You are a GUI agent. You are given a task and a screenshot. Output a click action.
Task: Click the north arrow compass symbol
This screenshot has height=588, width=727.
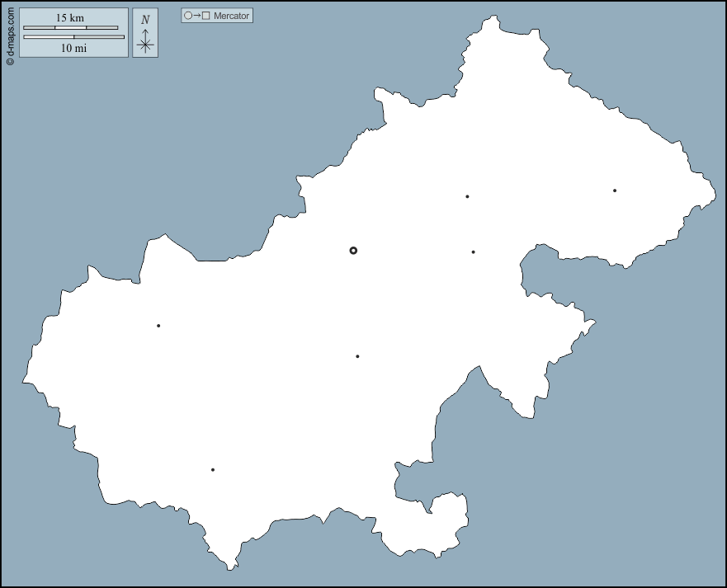tap(145, 42)
